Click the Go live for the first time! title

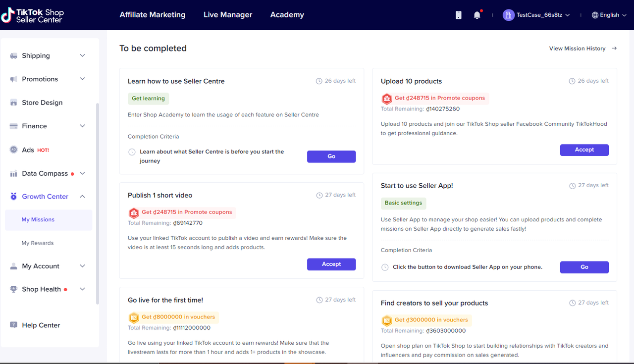click(165, 300)
